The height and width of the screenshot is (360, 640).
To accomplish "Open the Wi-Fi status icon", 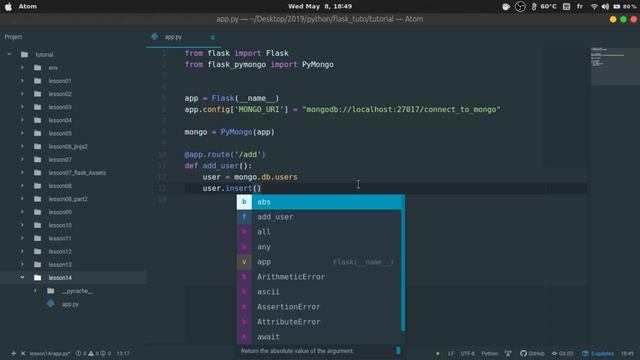I will coord(594,7).
